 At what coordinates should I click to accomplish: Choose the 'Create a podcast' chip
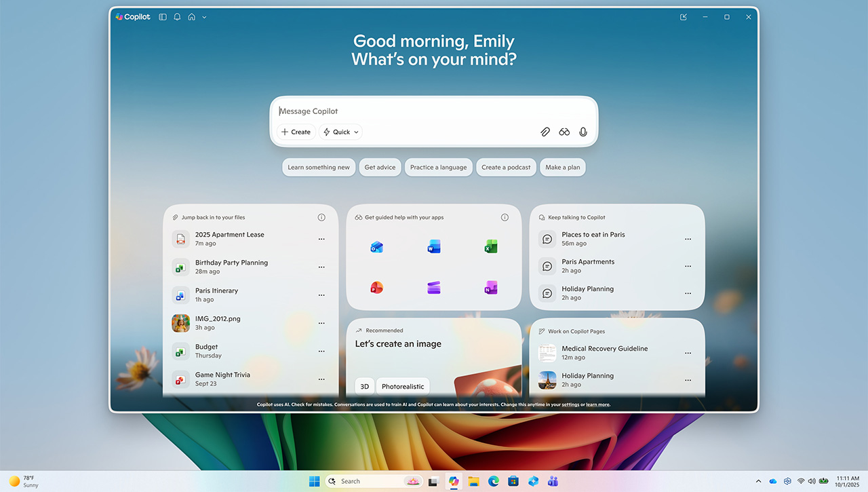[506, 168]
